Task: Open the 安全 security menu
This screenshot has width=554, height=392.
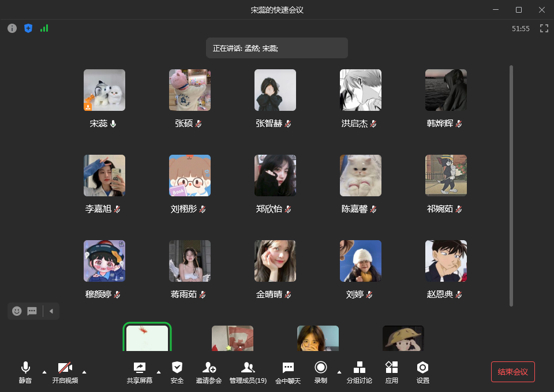Action: tap(177, 372)
